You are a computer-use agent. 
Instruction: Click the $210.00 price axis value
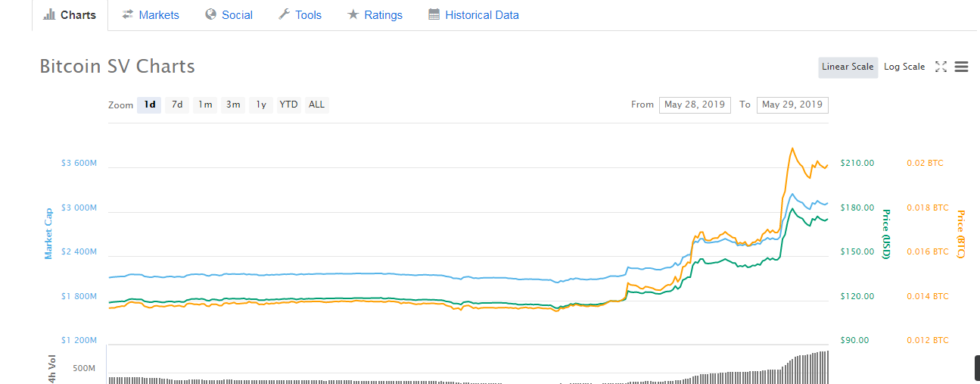(x=857, y=163)
